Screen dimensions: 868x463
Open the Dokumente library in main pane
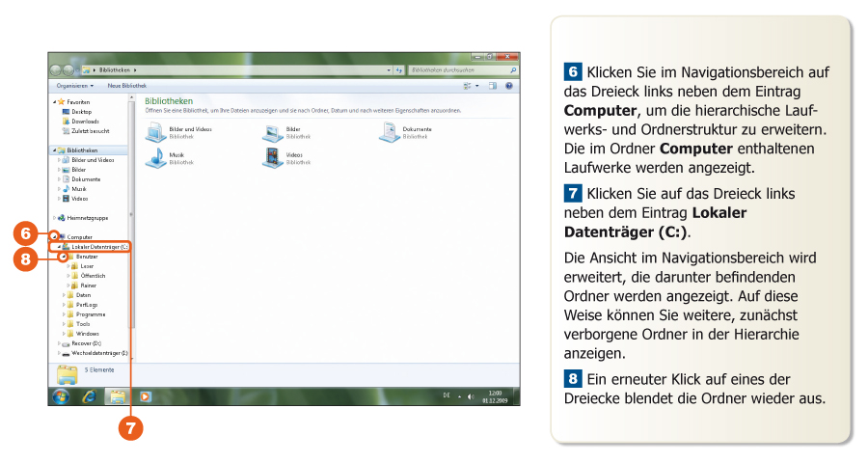[390, 132]
